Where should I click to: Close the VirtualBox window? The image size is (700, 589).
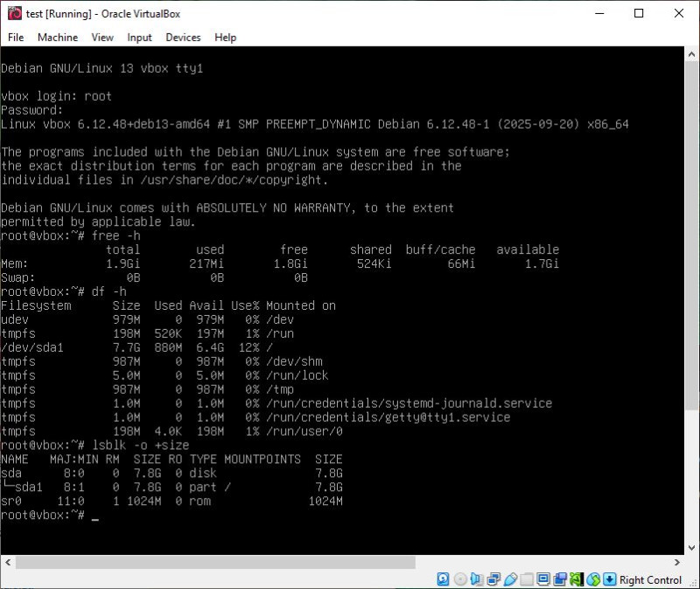(x=679, y=13)
